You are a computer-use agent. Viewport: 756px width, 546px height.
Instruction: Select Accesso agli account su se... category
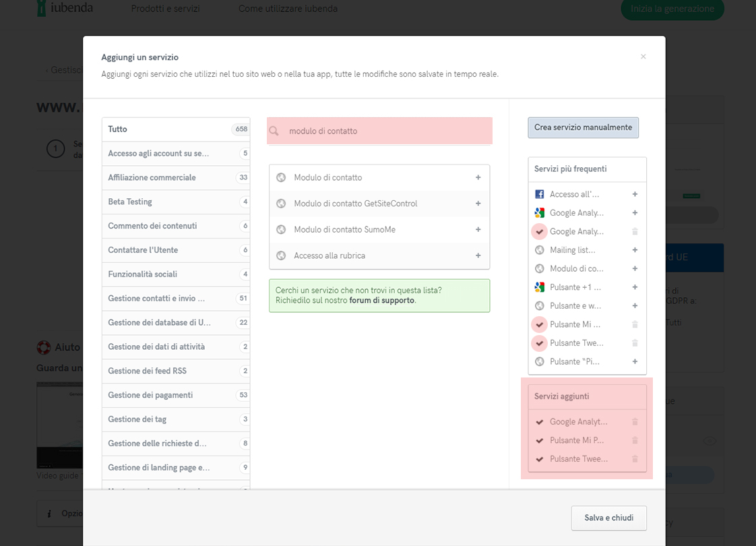coord(176,154)
